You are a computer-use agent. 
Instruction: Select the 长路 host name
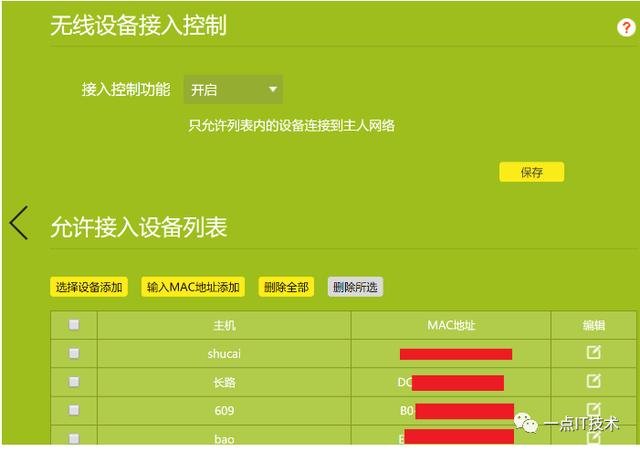click(224, 382)
